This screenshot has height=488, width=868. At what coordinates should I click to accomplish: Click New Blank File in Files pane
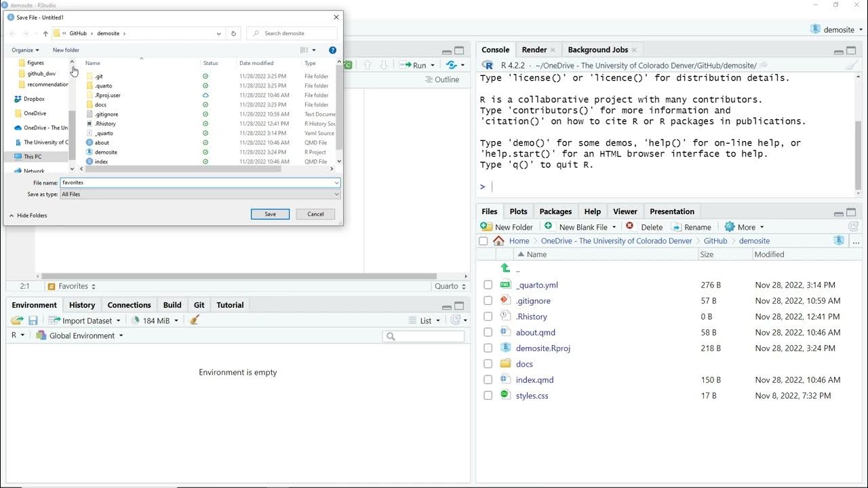pyautogui.click(x=580, y=227)
